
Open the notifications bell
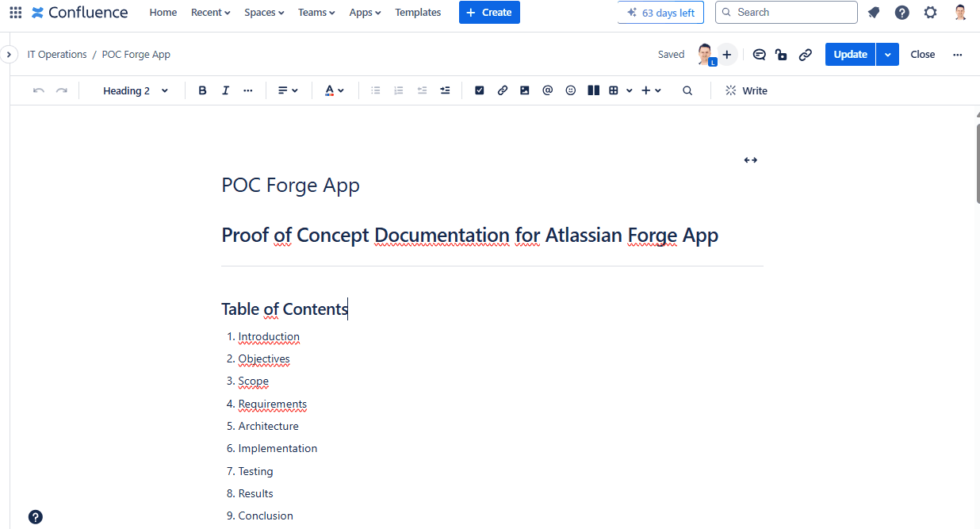coord(874,13)
